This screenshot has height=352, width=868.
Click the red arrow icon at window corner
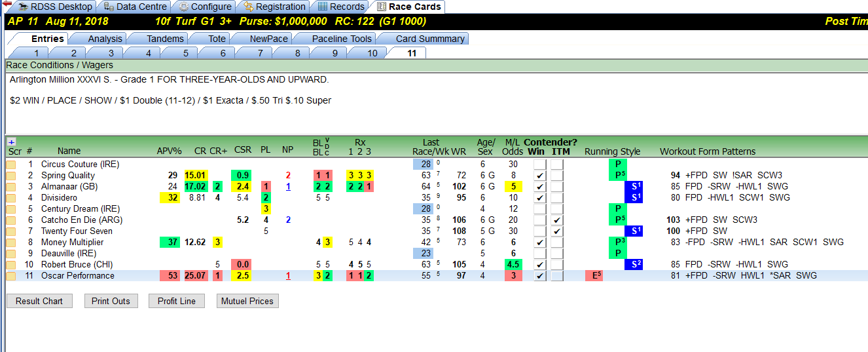click(5, 3)
